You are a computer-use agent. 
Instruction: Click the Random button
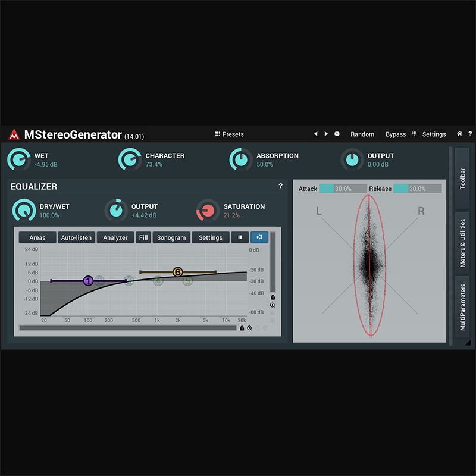[362, 134]
